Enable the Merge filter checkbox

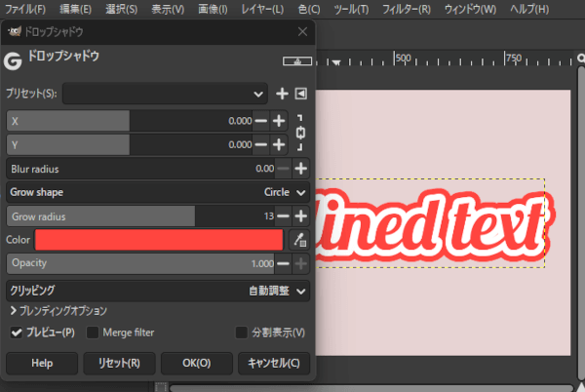94,333
